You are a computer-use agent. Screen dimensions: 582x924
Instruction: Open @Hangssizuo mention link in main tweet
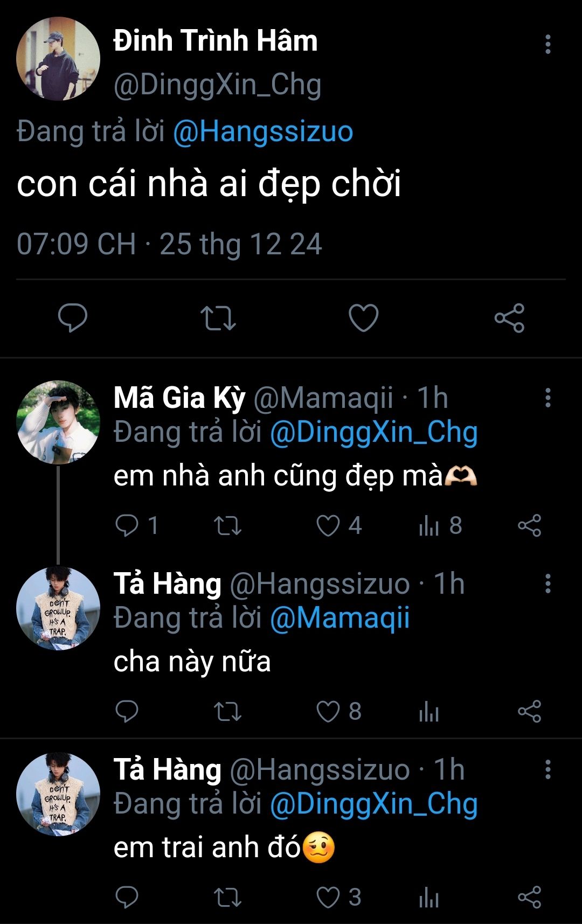click(x=263, y=132)
